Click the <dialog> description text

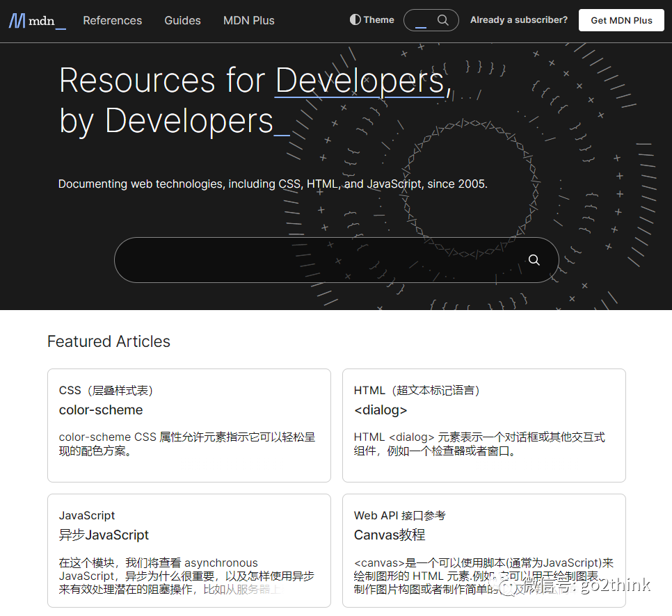[x=479, y=444]
